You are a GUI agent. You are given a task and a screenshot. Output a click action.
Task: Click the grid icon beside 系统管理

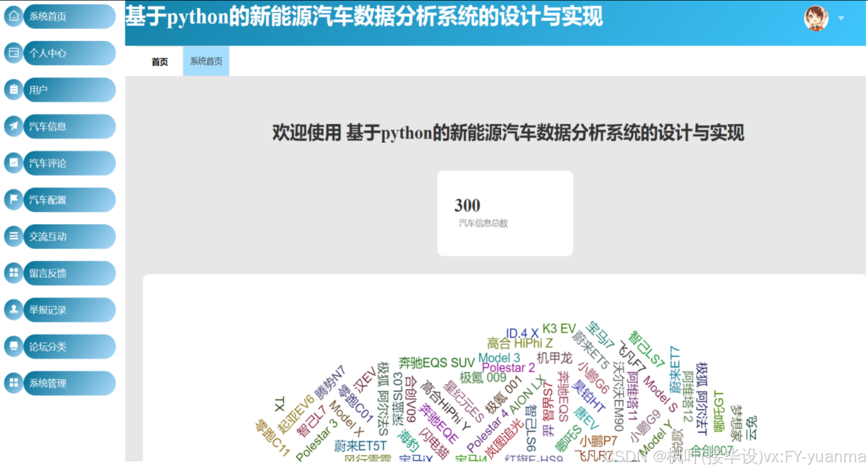(x=14, y=383)
